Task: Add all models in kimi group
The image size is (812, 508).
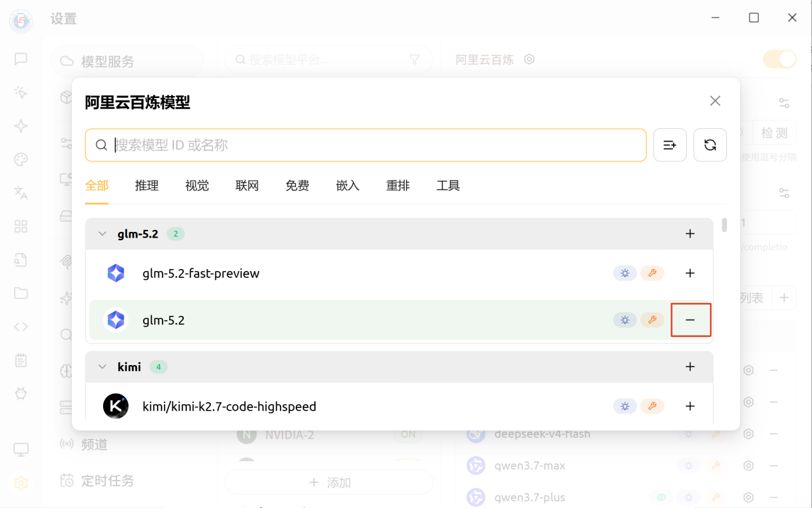Action: tap(690, 367)
